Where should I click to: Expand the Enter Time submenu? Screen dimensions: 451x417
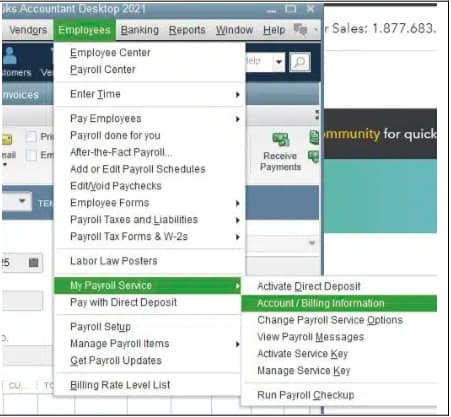pyautogui.click(x=149, y=94)
